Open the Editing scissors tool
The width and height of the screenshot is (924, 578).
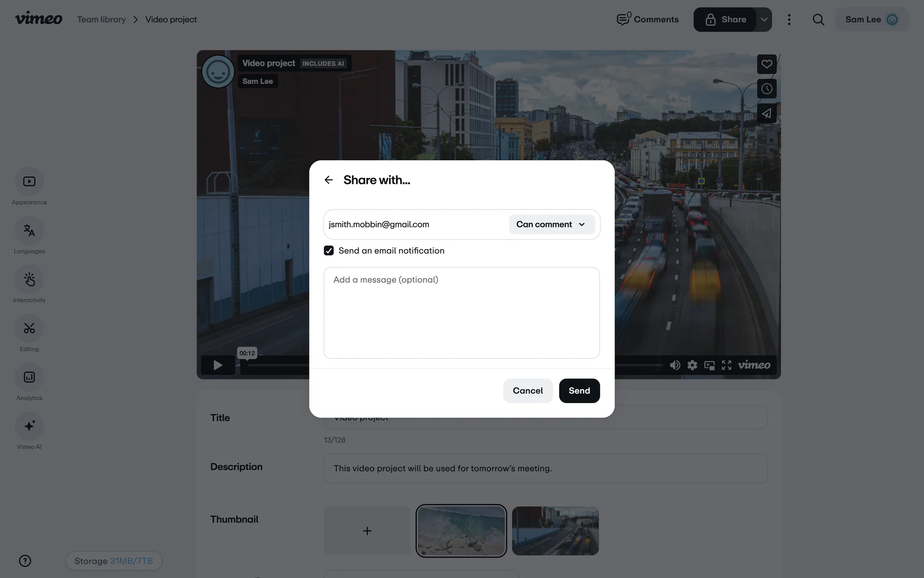click(29, 328)
